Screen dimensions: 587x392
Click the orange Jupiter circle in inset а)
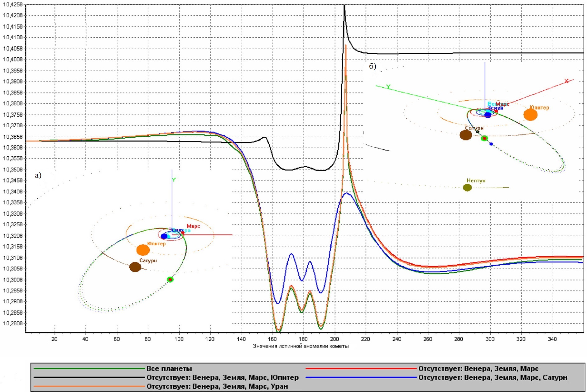143,250
